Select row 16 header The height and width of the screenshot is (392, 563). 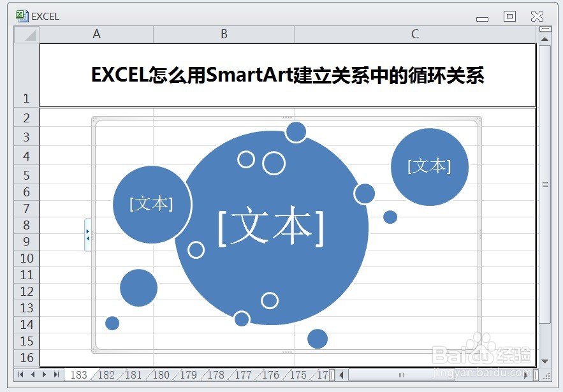tap(26, 358)
